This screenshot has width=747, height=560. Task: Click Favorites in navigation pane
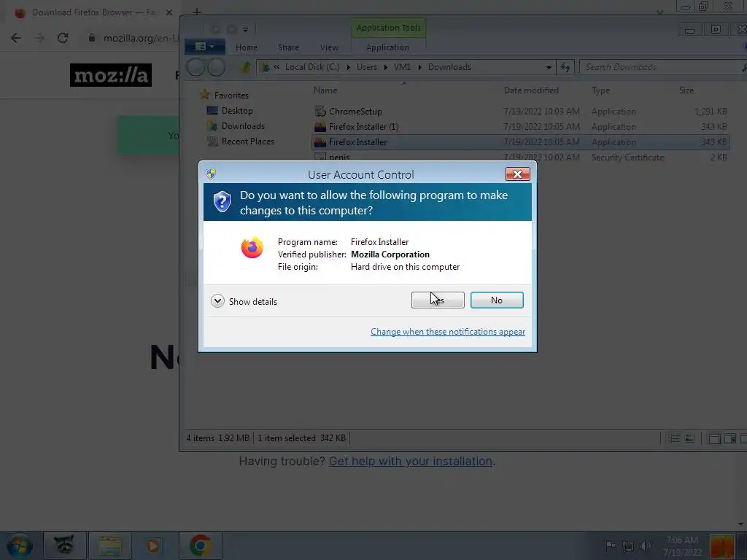231,96
